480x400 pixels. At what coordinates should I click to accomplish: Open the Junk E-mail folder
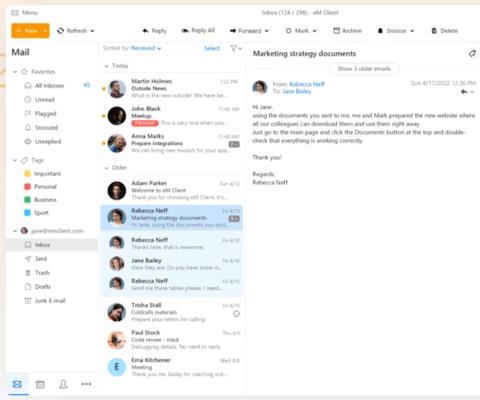52,301
